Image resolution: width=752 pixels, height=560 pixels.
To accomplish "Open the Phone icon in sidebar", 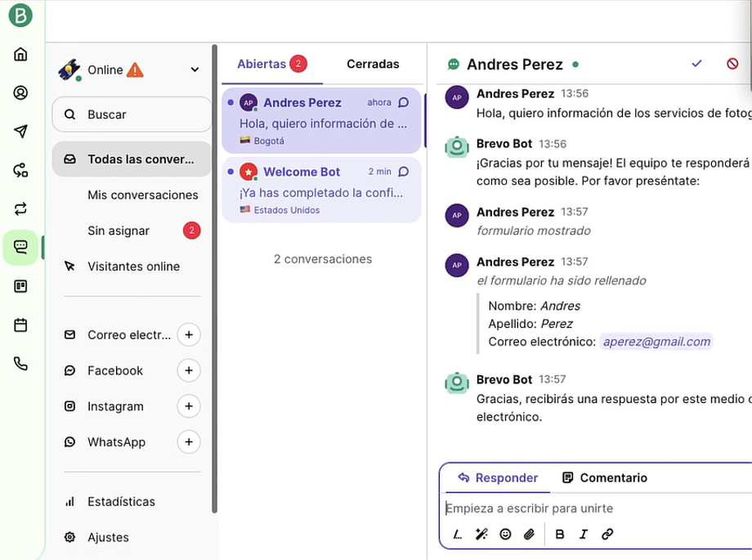I will (x=20, y=364).
